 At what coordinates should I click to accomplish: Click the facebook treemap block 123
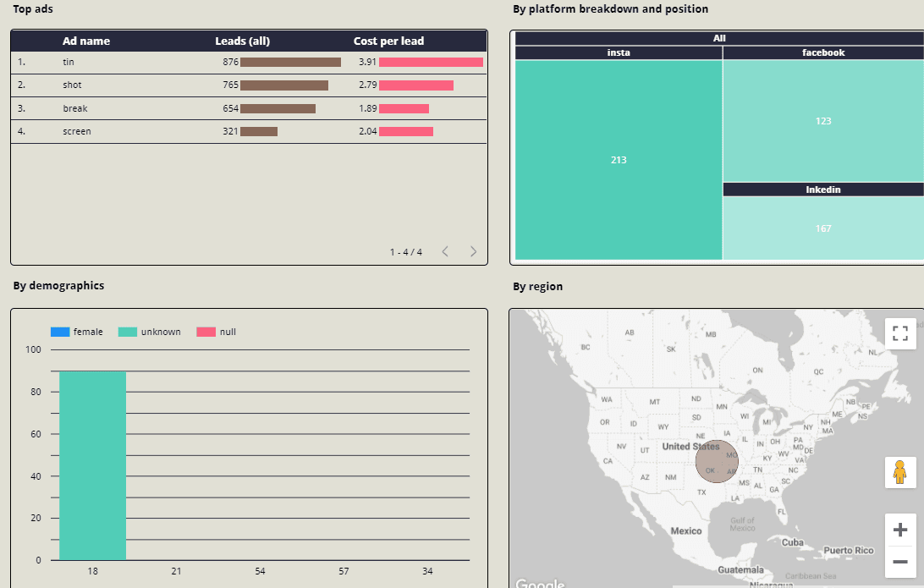point(823,121)
